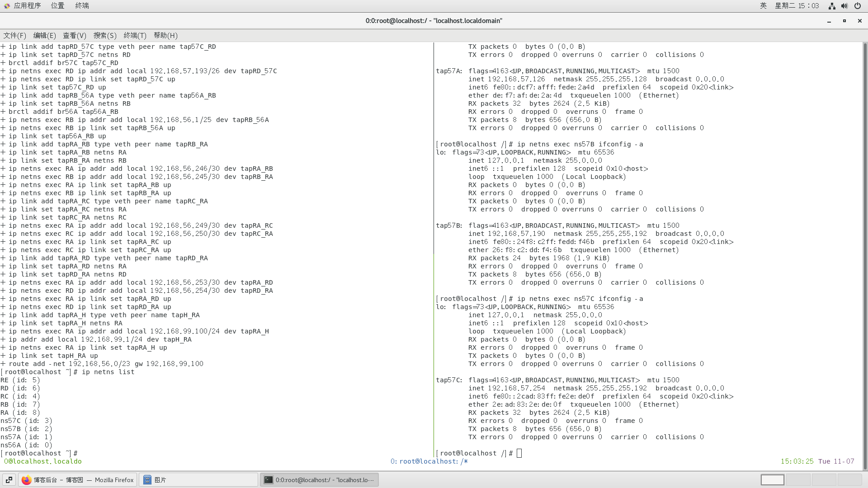Open the 应用程序 menu in the top bar
This screenshot has height=488, width=868.
pyautogui.click(x=27, y=6)
